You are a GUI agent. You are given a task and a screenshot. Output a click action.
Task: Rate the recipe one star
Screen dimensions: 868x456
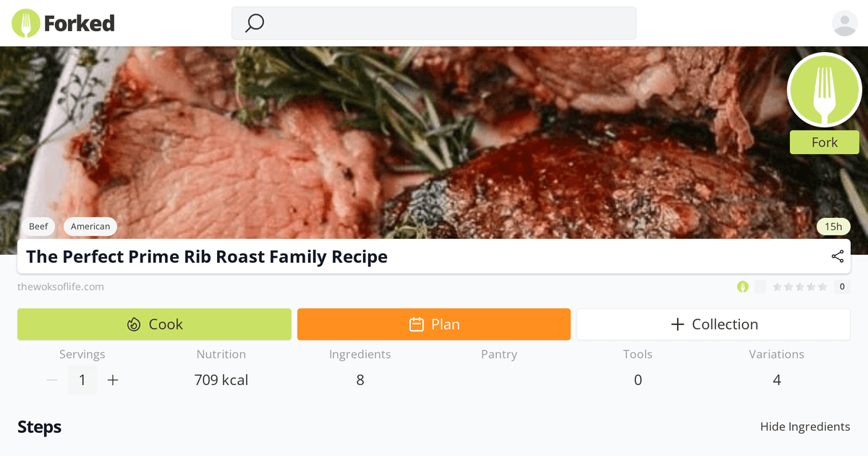click(778, 287)
